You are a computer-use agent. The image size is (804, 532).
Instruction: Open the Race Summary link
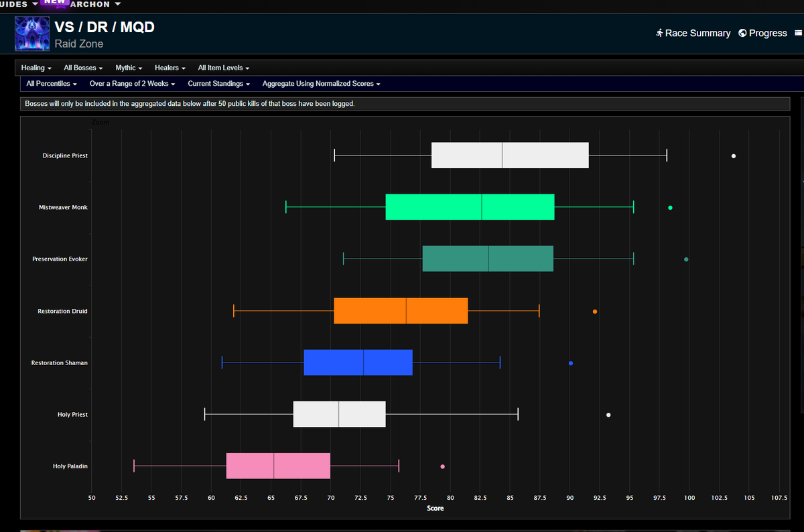coord(693,33)
